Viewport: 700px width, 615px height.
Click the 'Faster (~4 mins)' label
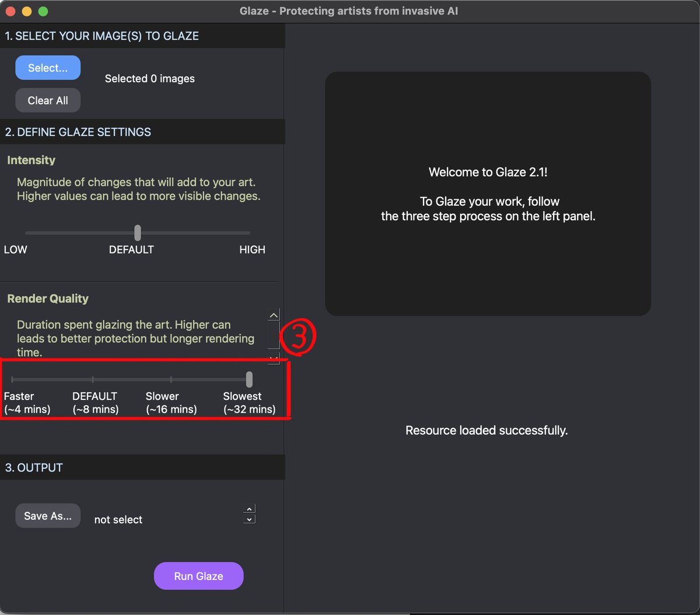click(x=27, y=403)
